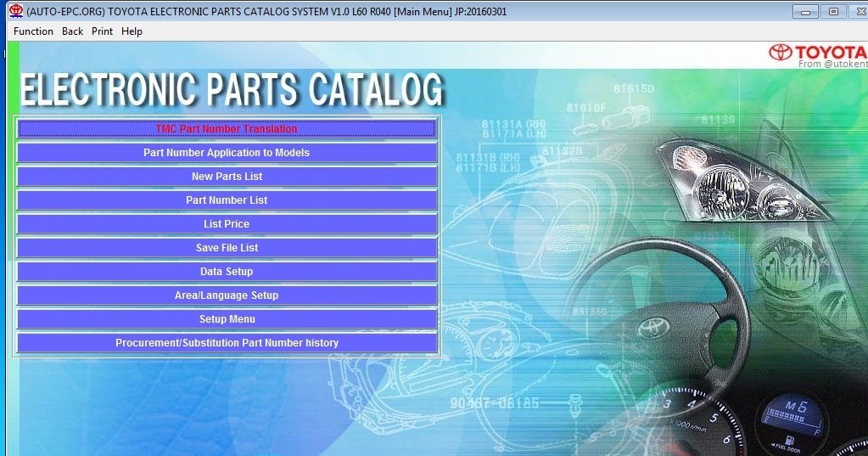Click the Toyota app icon in title bar
The width and height of the screenshot is (868, 456).
click(16, 11)
